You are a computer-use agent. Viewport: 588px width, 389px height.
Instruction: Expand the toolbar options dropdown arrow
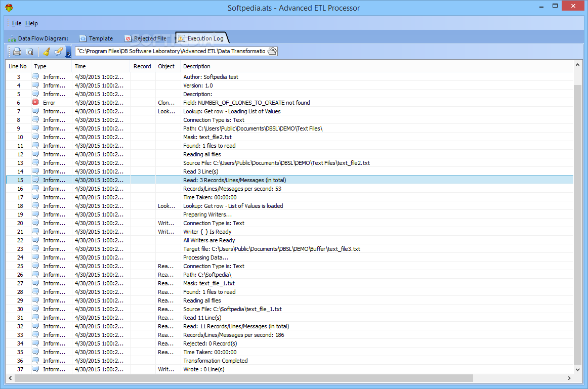click(x=68, y=53)
